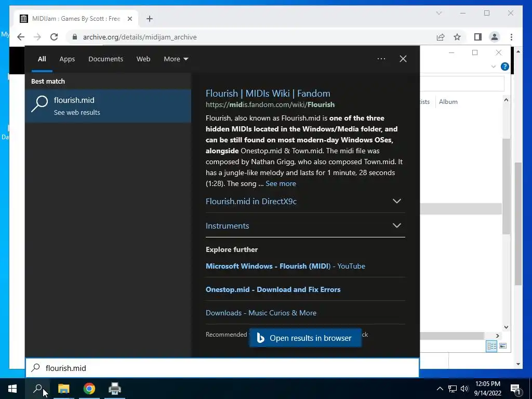Click the Album column header
Screen dimensions: 532x399
tap(448, 102)
